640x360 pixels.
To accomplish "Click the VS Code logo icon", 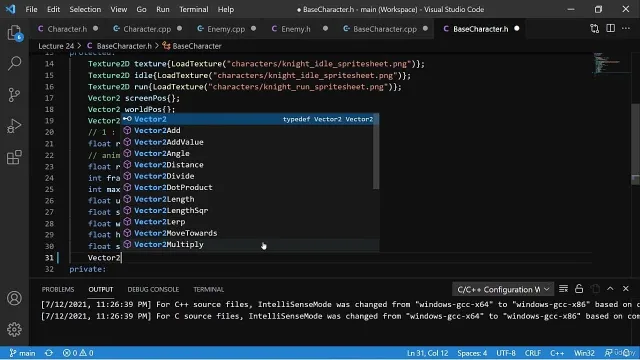I will (11, 9).
